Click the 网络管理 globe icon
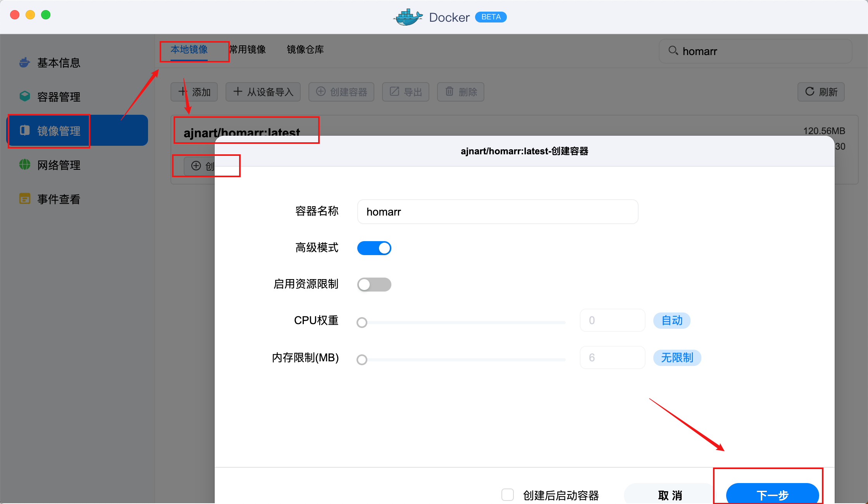 pos(25,165)
